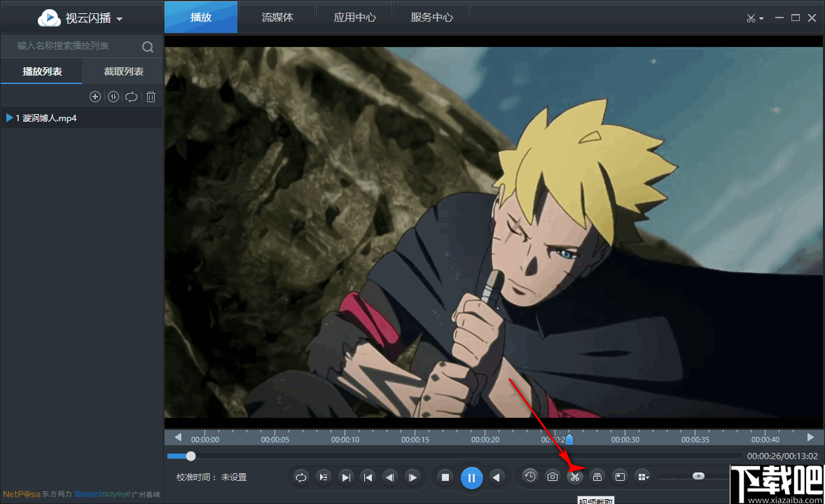The width and height of the screenshot is (825, 504).
Task: Open the 应用中心 tab
Action: click(x=354, y=17)
